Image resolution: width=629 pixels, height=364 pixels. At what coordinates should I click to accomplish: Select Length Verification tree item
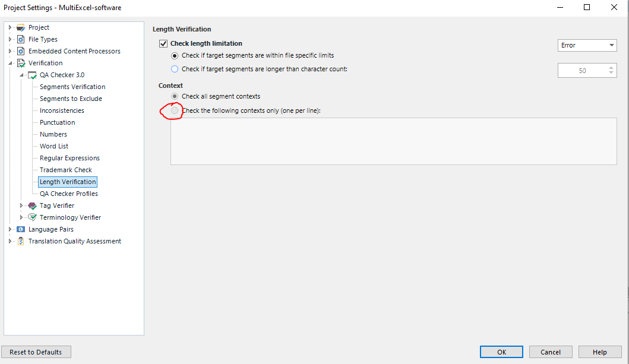pos(68,182)
